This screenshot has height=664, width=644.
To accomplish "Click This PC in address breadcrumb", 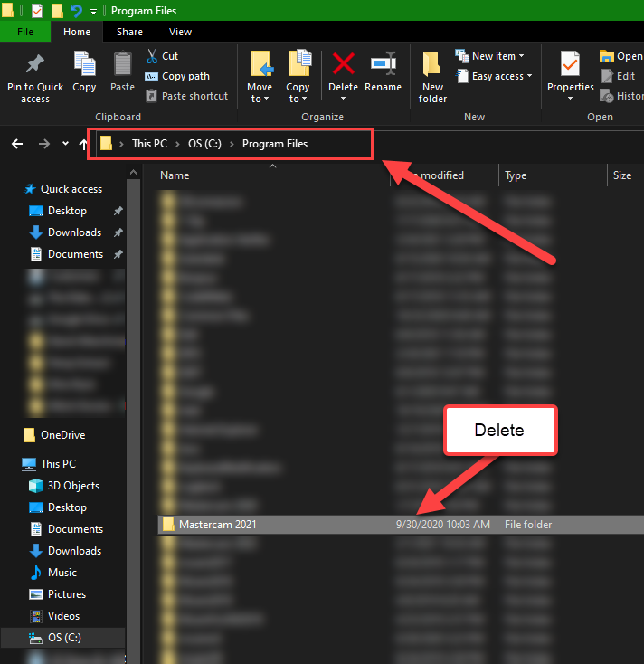I will [149, 144].
